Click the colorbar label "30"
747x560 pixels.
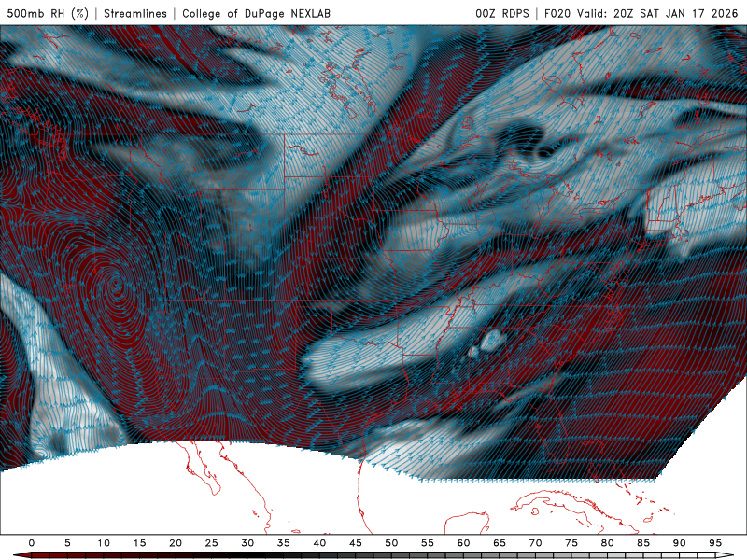coord(247,543)
